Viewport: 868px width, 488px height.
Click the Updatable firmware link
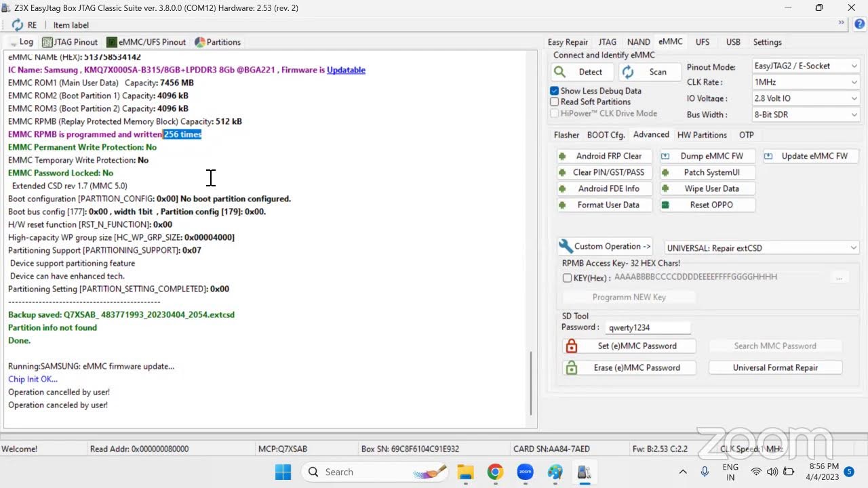coord(346,70)
